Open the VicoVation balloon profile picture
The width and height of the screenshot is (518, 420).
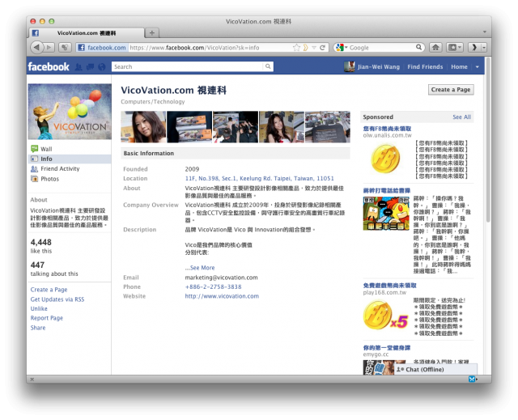point(70,112)
